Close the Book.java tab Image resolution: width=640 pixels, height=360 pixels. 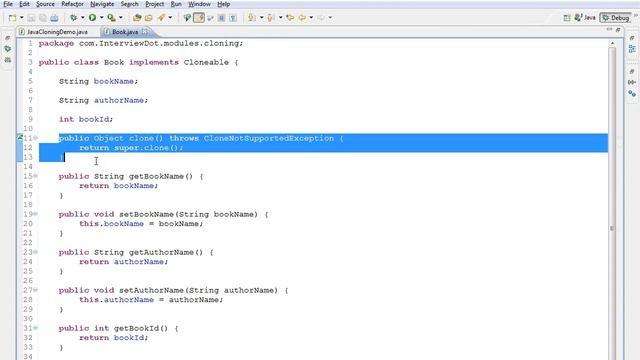(x=145, y=31)
